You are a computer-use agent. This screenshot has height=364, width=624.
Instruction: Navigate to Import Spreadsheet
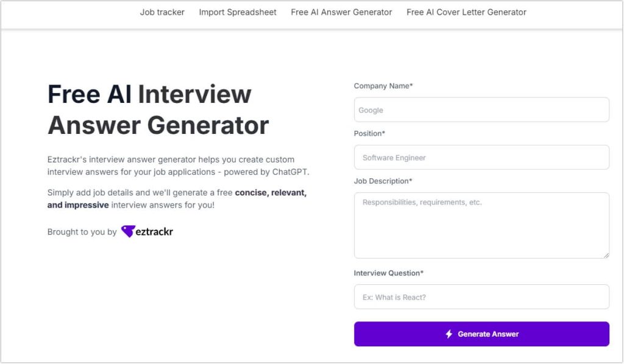(238, 12)
